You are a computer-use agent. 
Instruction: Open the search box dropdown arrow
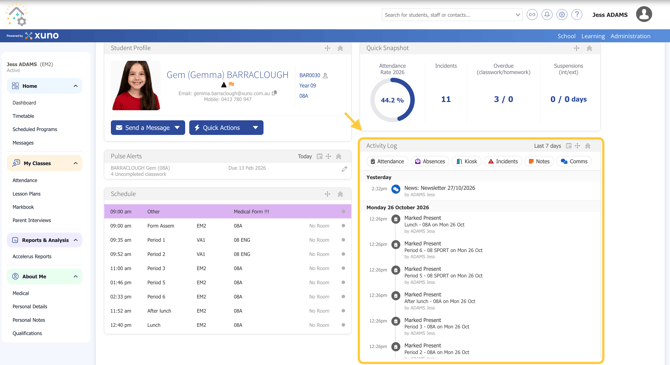(517, 15)
